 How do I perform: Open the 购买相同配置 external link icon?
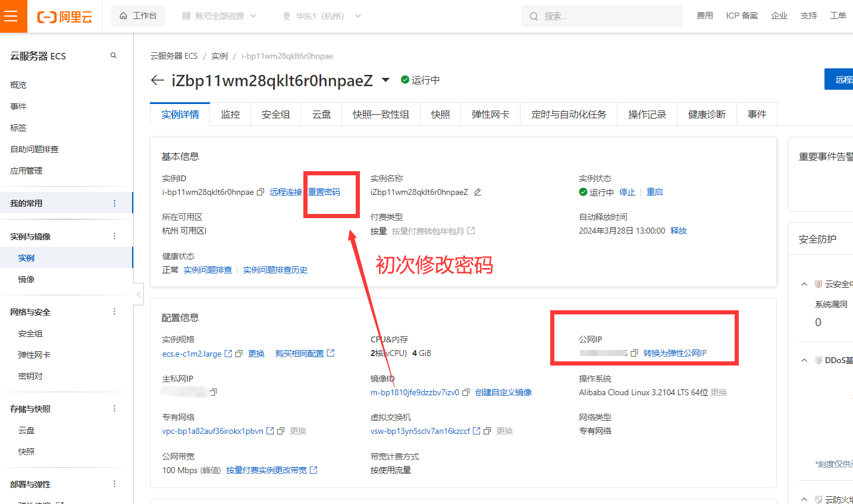tap(331, 353)
